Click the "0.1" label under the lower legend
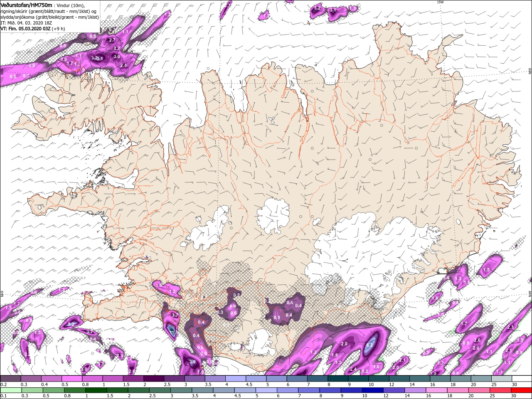 point(3,396)
